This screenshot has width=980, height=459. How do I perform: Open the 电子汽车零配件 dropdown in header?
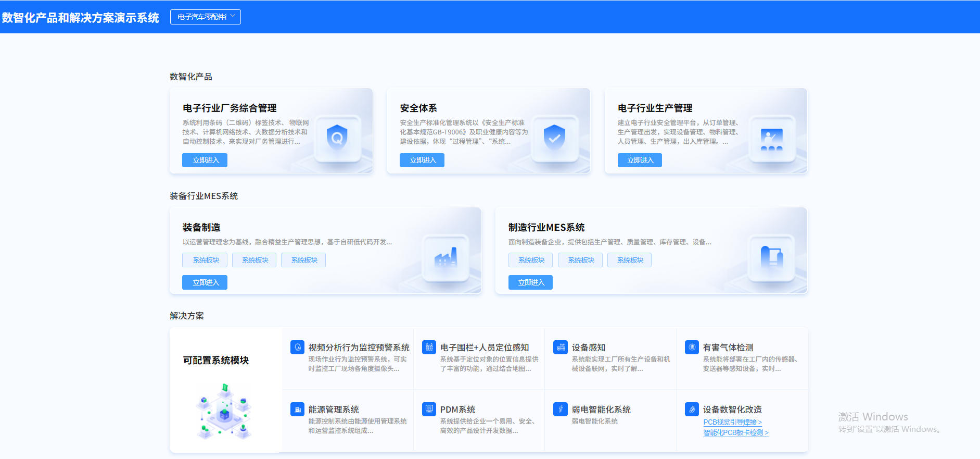[x=205, y=17]
